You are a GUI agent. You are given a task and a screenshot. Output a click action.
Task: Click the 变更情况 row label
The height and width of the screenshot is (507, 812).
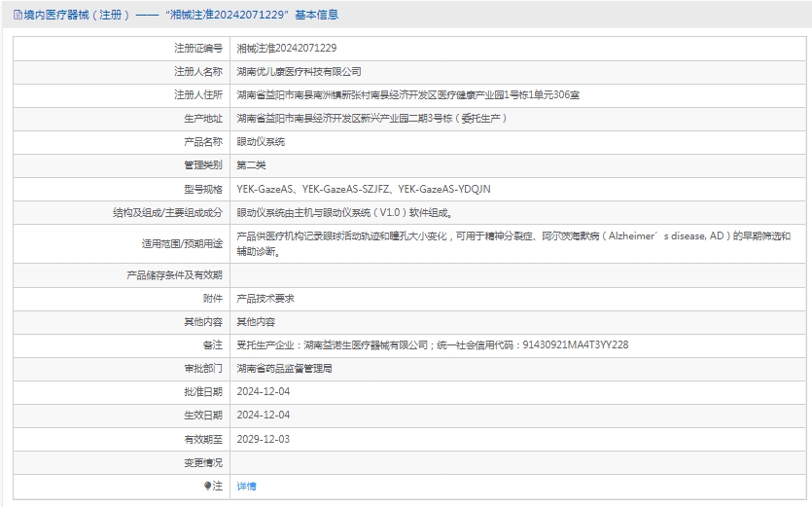[203, 462]
